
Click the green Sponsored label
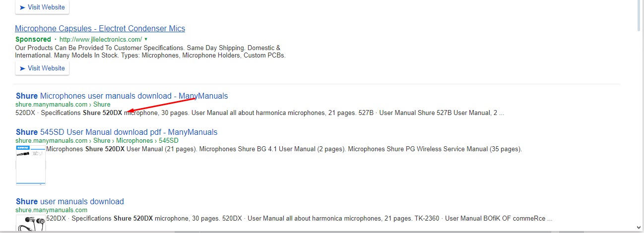click(x=33, y=39)
